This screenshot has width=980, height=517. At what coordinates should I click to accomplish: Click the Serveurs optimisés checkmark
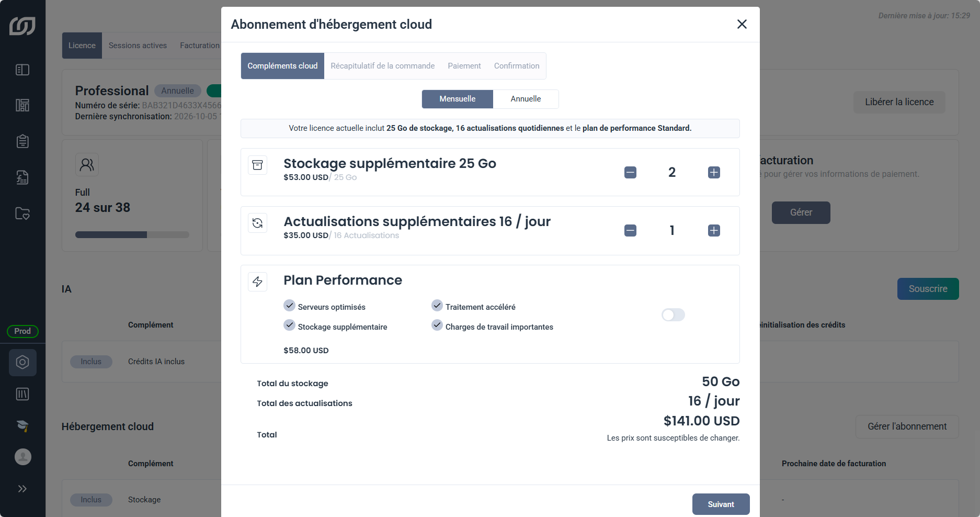coord(289,306)
